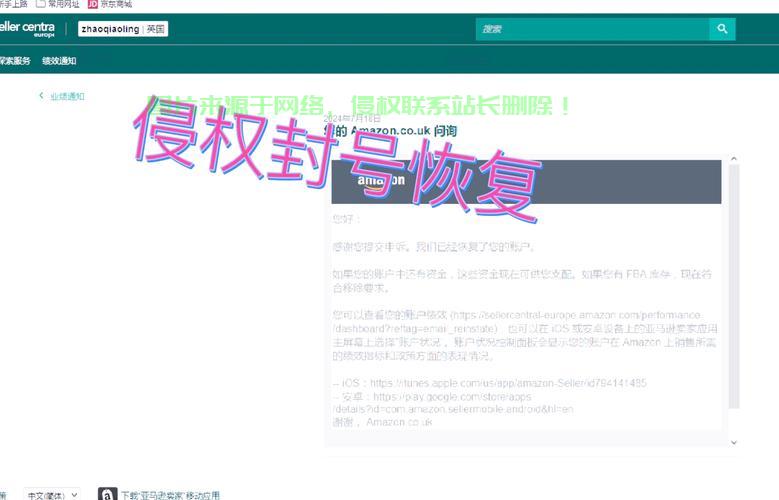Image resolution: width=779 pixels, height=500 pixels.
Task: Select the 2024年7月16日 date text
Action: pos(352,118)
